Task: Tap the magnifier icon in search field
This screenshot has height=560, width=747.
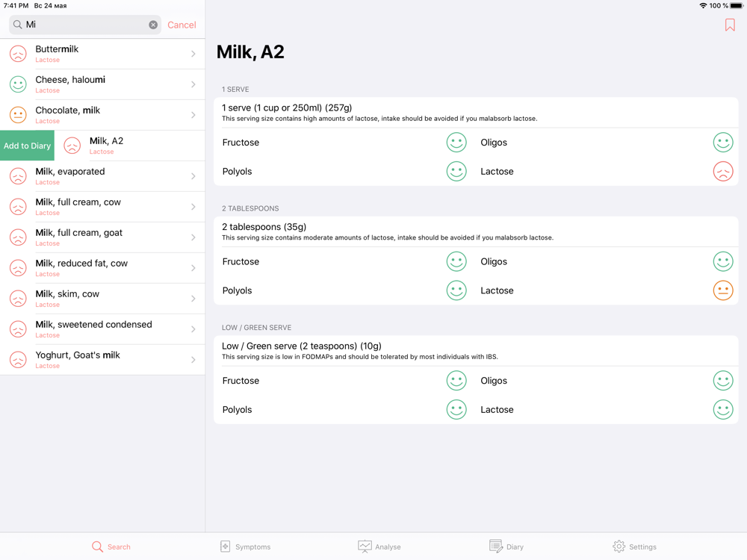Action: pos(18,25)
